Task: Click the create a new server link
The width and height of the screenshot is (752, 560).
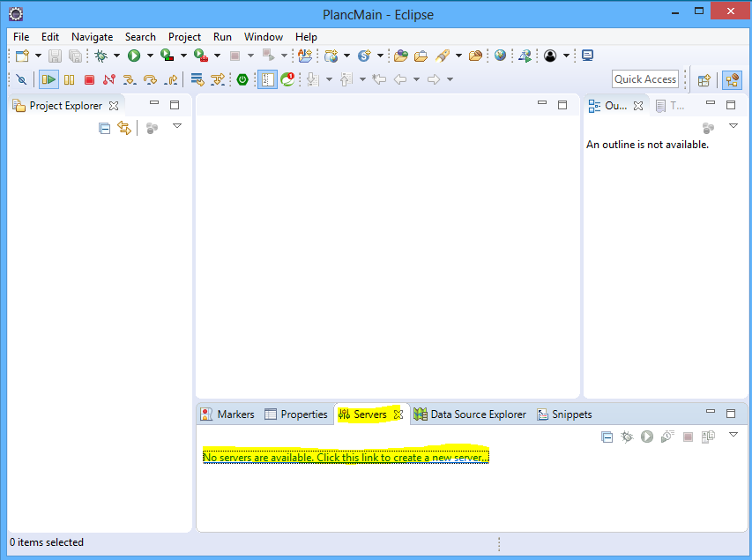Action: (345, 457)
